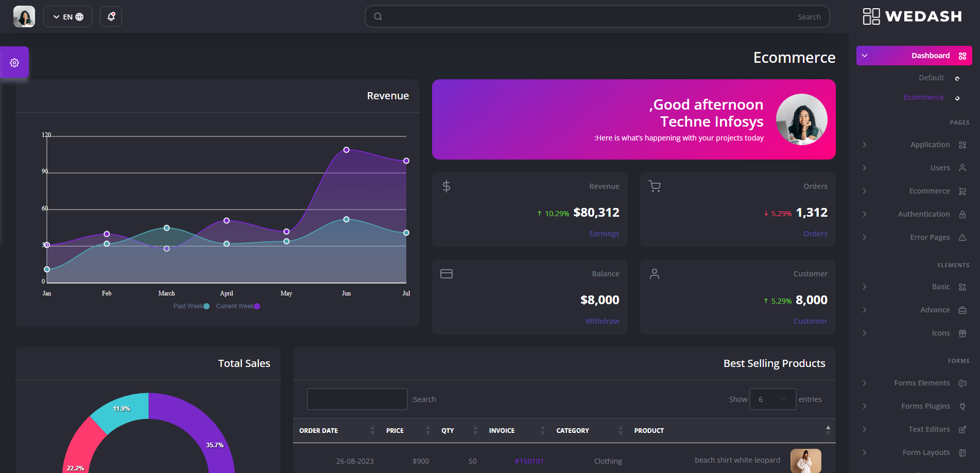Open the settings gear panel
Viewport: 980px width, 473px height.
(x=14, y=63)
